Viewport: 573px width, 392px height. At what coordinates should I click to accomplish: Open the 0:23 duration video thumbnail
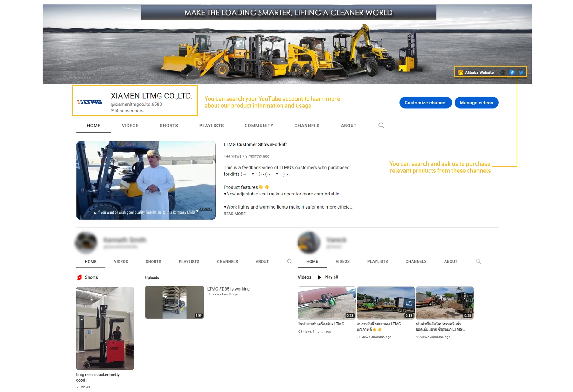coord(326,303)
